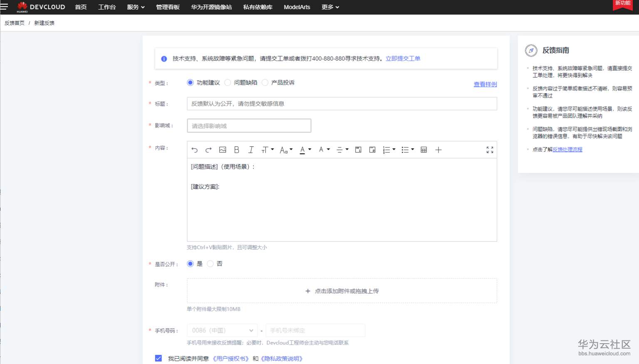Screen dimensions: 639x364
Task: Apply italic formatting in the content editor
Action: [251, 150]
